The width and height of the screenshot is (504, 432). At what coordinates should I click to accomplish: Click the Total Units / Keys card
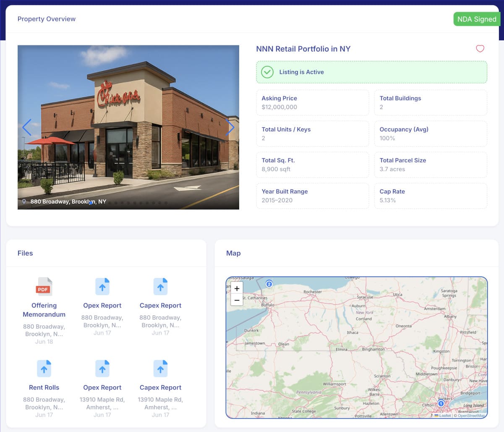click(x=313, y=134)
